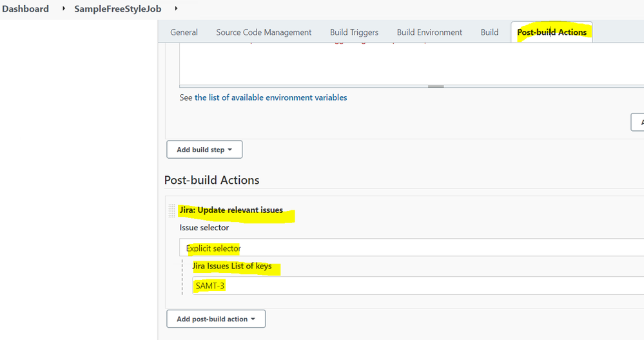The height and width of the screenshot is (340, 644).
Task: Click the Jira Issues List of keys field
Action: pyautogui.click(x=418, y=285)
